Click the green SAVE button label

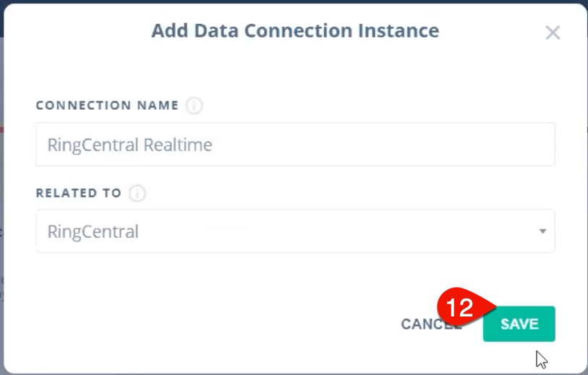coord(520,324)
